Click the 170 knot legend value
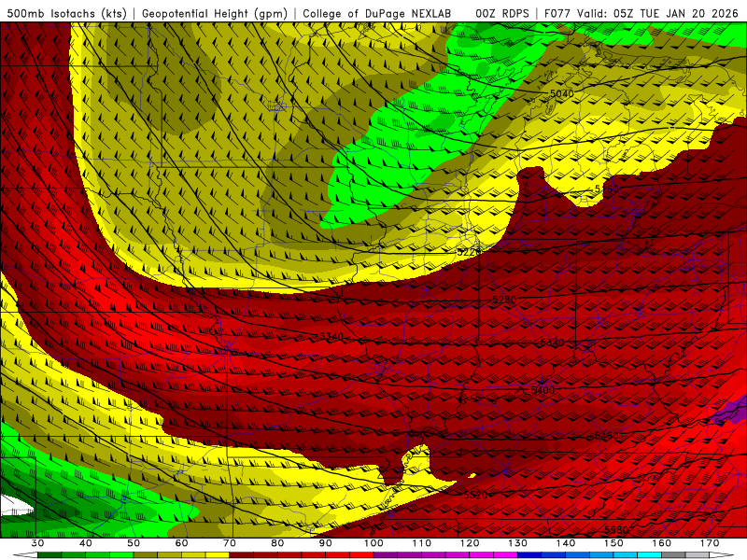747x560 pixels. click(x=710, y=543)
